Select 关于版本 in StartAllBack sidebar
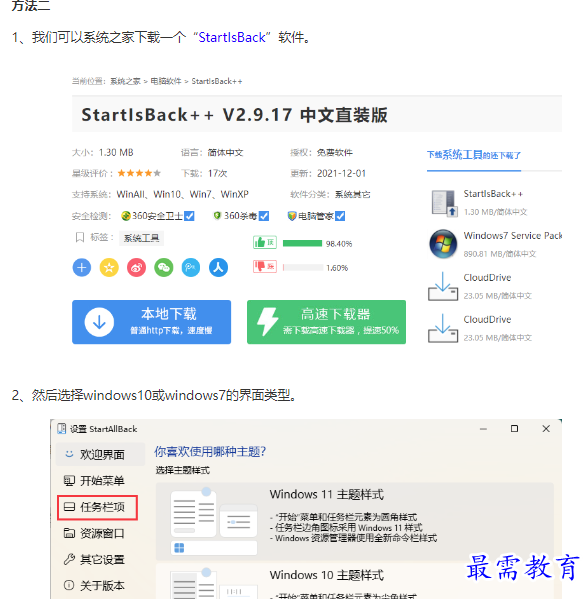 point(100,586)
